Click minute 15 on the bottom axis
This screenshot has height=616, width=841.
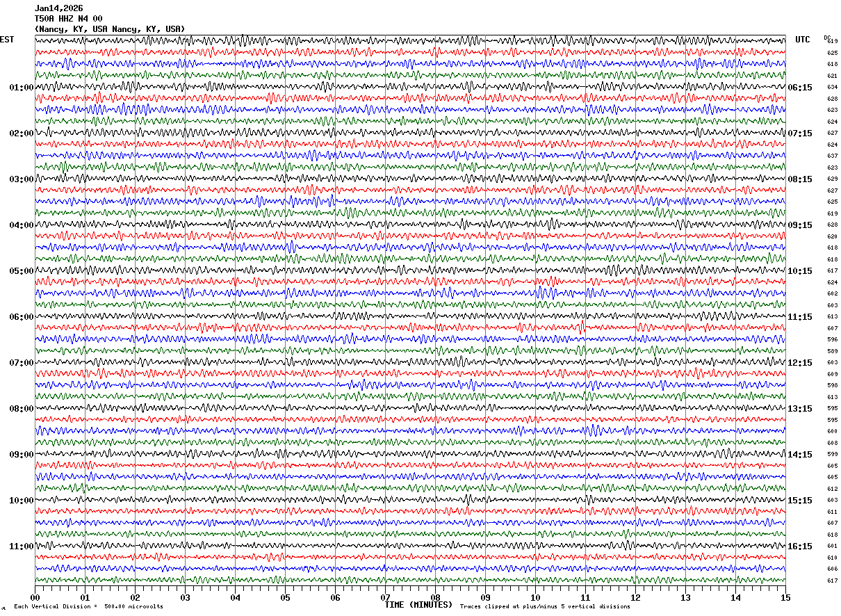pos(785,597)
